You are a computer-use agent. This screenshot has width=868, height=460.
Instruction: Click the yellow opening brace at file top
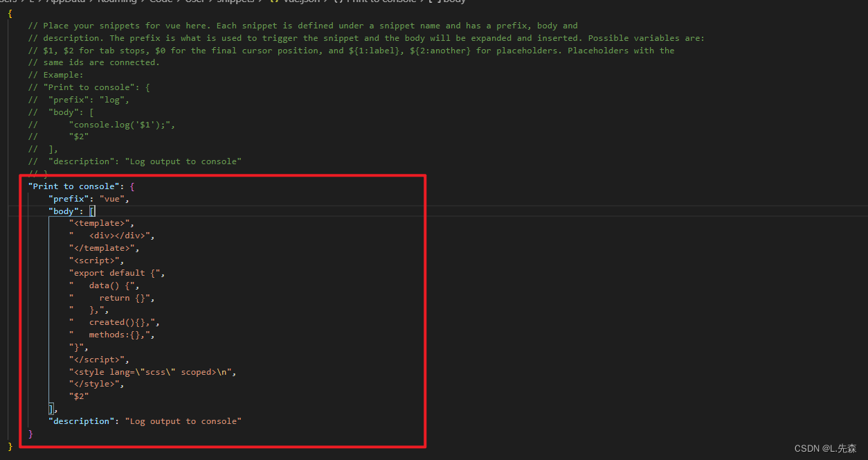[10, 13]
